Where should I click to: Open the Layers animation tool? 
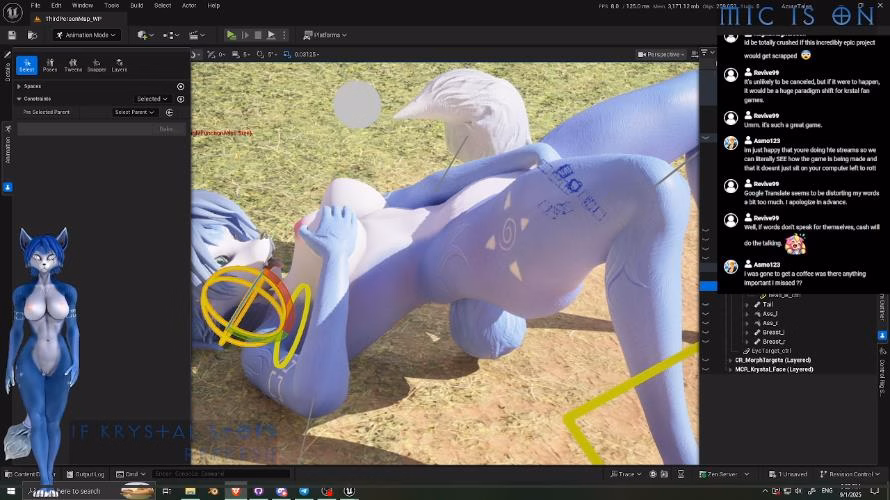click(119, 65)
